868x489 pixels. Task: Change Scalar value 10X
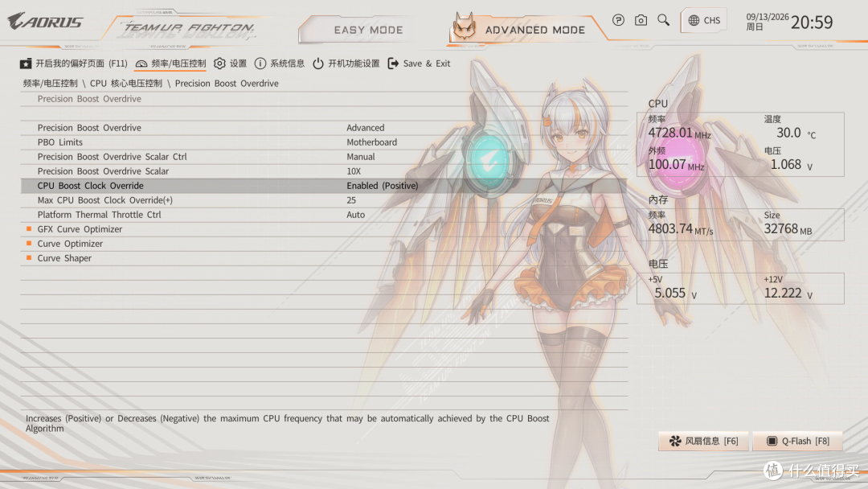pos(354,171)
